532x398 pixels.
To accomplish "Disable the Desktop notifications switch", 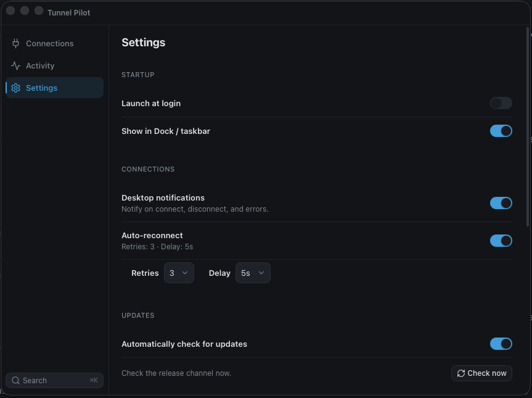I will (501, 203).
